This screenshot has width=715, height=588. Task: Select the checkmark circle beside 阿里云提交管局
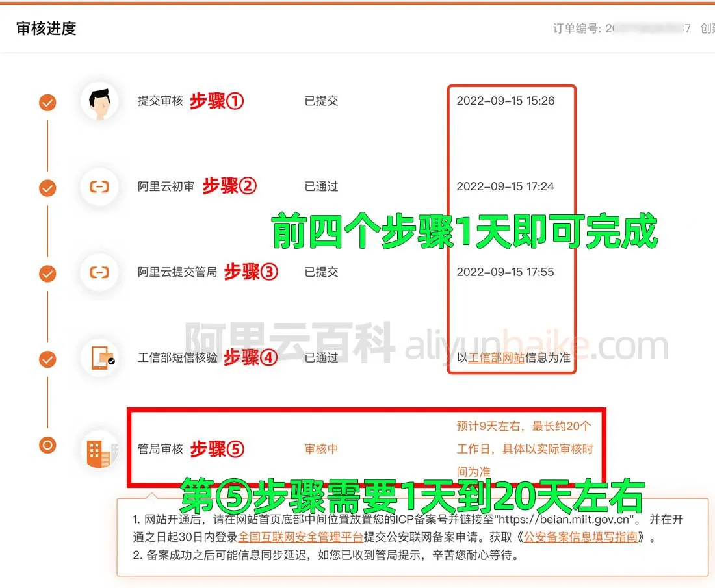[47, 273]
